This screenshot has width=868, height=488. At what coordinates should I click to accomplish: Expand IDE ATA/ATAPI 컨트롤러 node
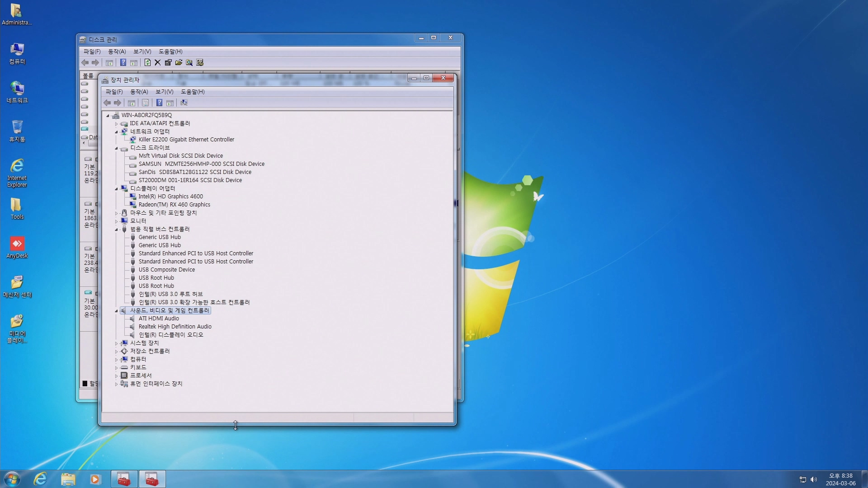point(116,124)
